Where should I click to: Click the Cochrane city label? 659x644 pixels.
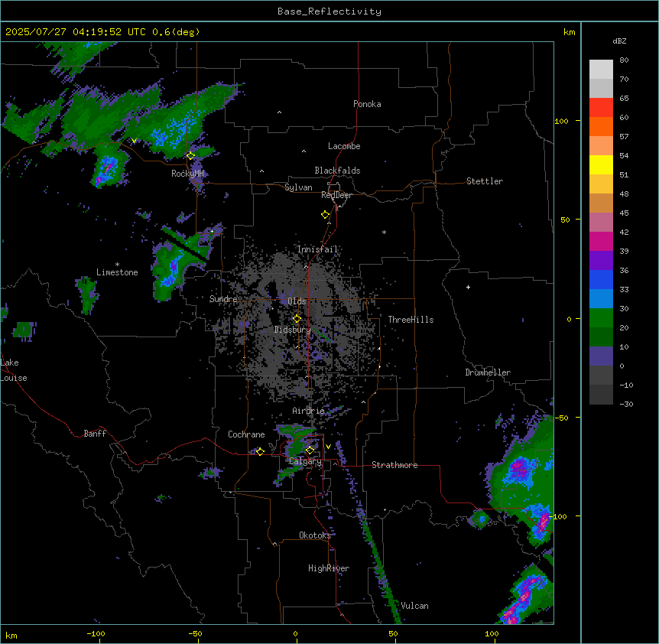click(x=246, y=434)
